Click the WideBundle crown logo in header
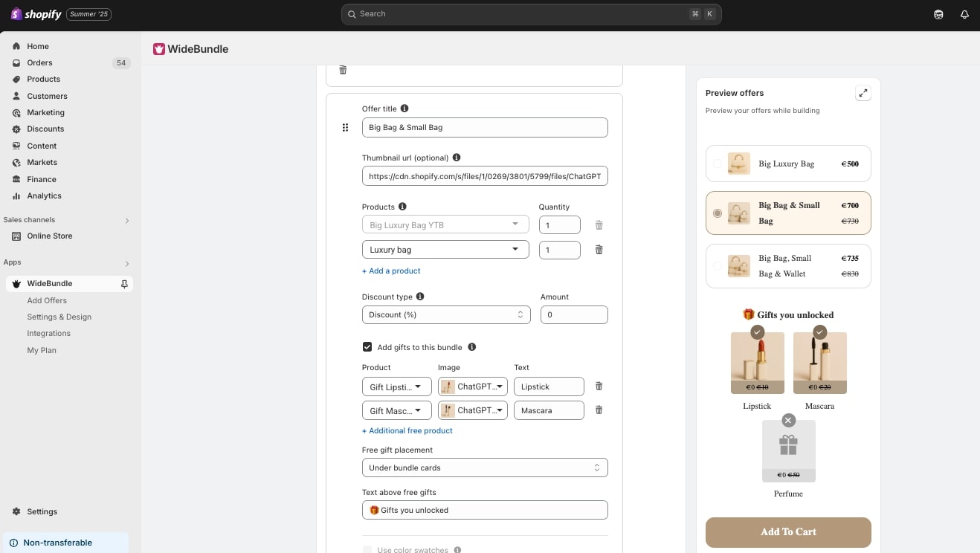 point(158,49)
